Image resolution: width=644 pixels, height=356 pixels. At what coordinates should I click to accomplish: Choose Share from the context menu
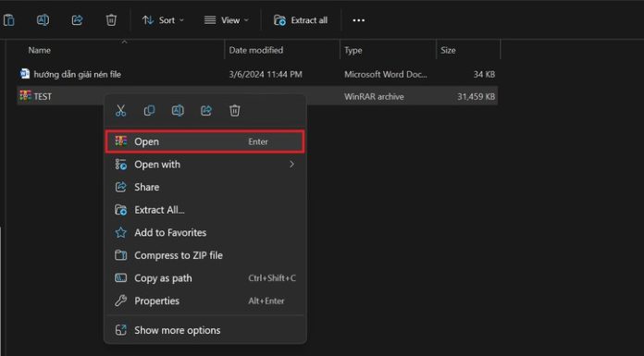tap(204, 187)
